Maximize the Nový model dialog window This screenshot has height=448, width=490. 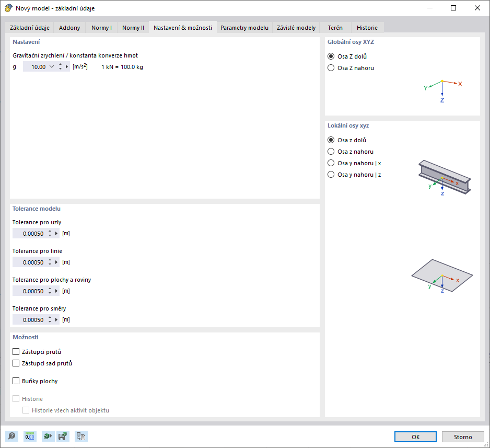453,8
